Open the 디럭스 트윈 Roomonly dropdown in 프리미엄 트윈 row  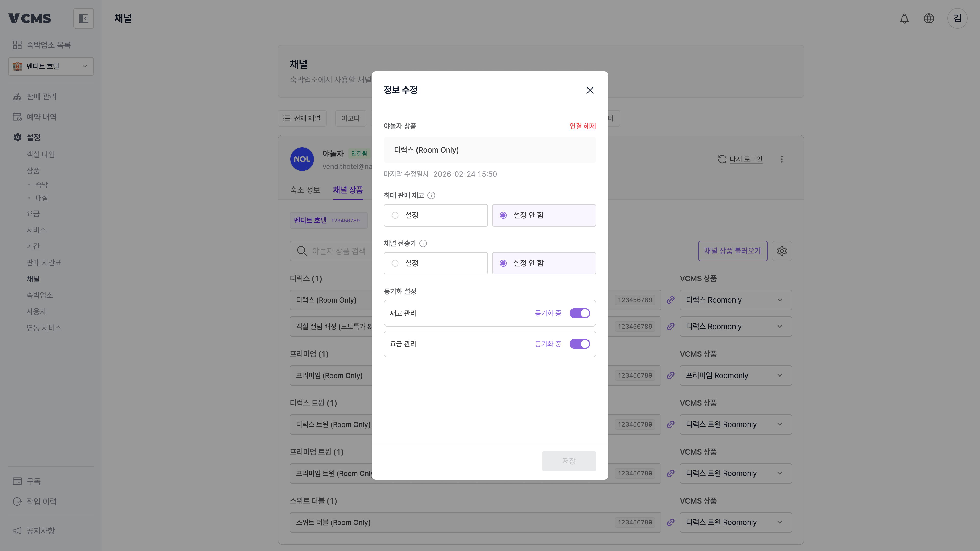735,473
